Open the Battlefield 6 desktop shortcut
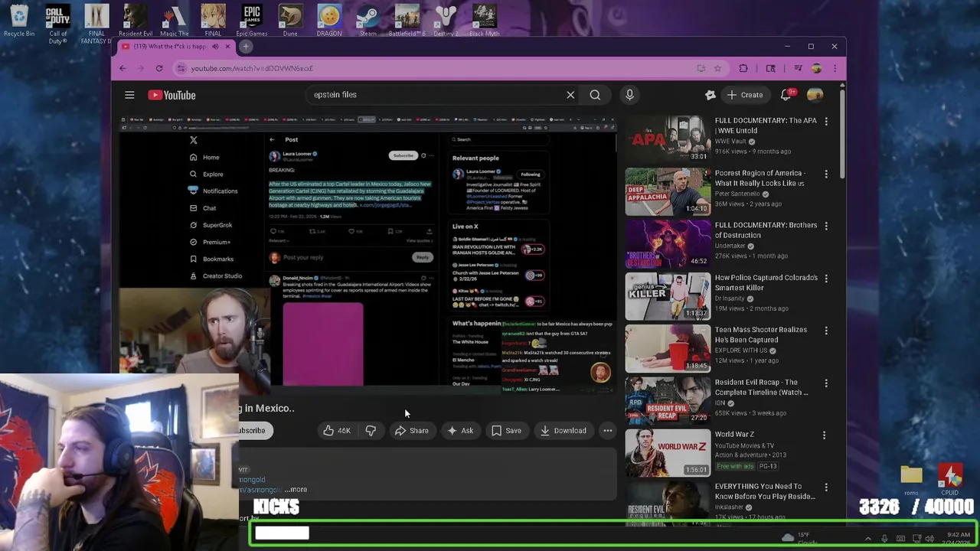 [x=407, y=20]
